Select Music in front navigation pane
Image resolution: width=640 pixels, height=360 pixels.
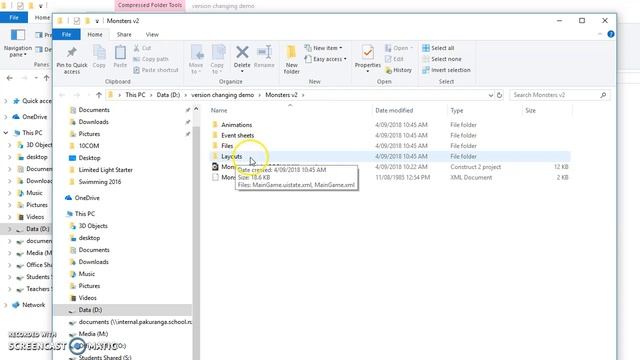87,274
